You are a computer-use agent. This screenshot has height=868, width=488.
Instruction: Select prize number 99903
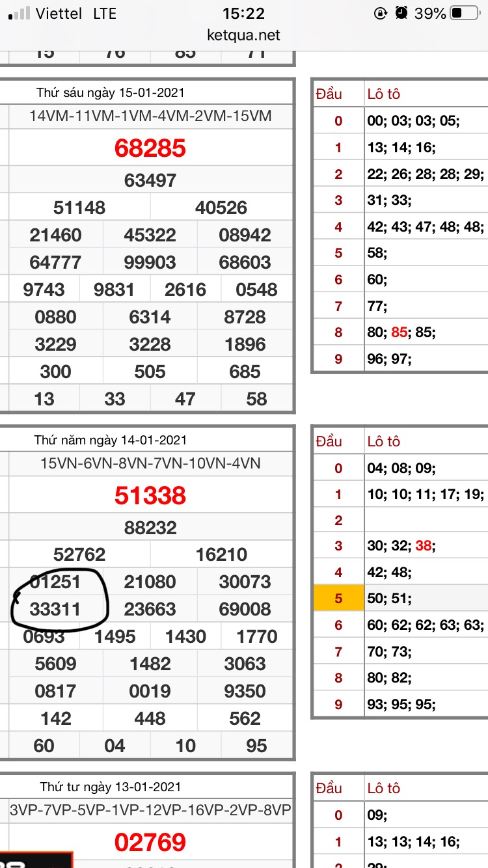tap(150, 262)
